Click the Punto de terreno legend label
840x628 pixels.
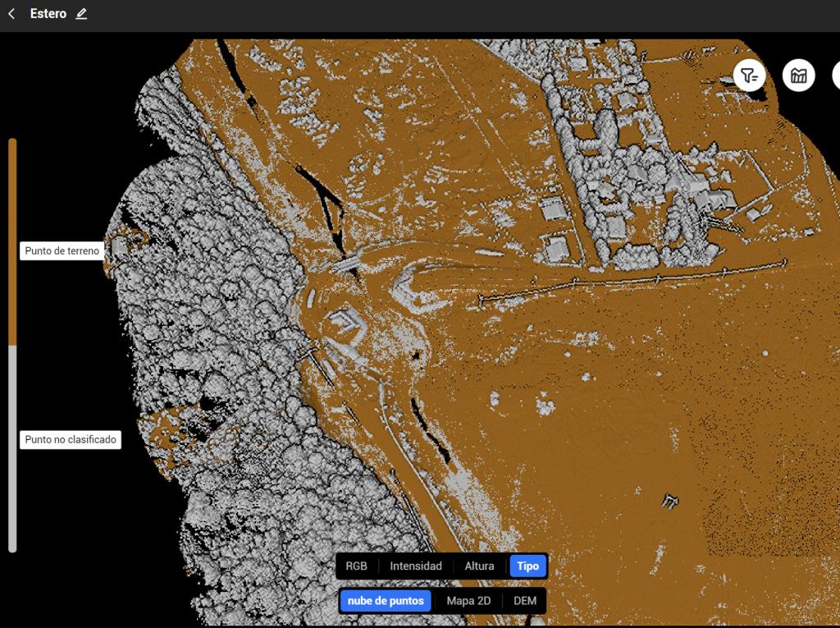pyautogui.click(x=62, y=250)
